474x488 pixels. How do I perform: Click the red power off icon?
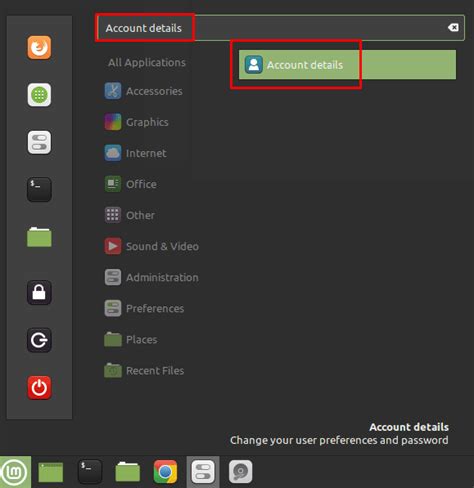click(x=39, y=387)
